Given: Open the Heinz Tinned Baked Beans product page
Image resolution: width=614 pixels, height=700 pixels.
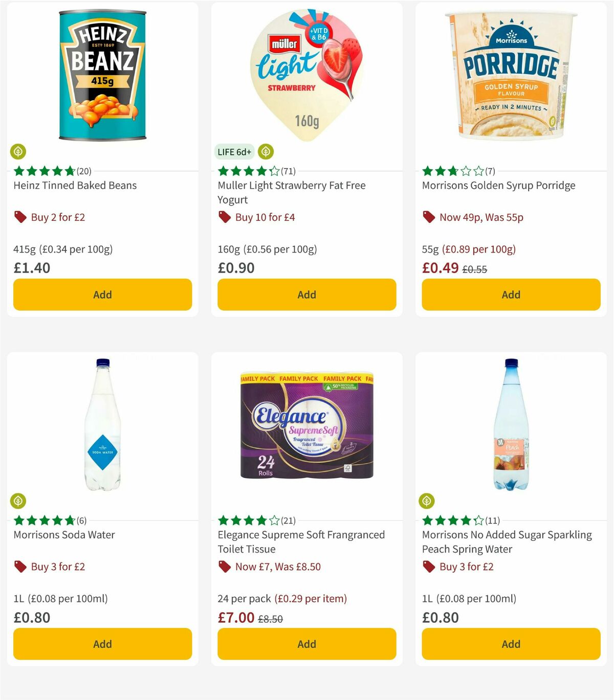Looking at the screenshot, I should [x=75, y=185].
